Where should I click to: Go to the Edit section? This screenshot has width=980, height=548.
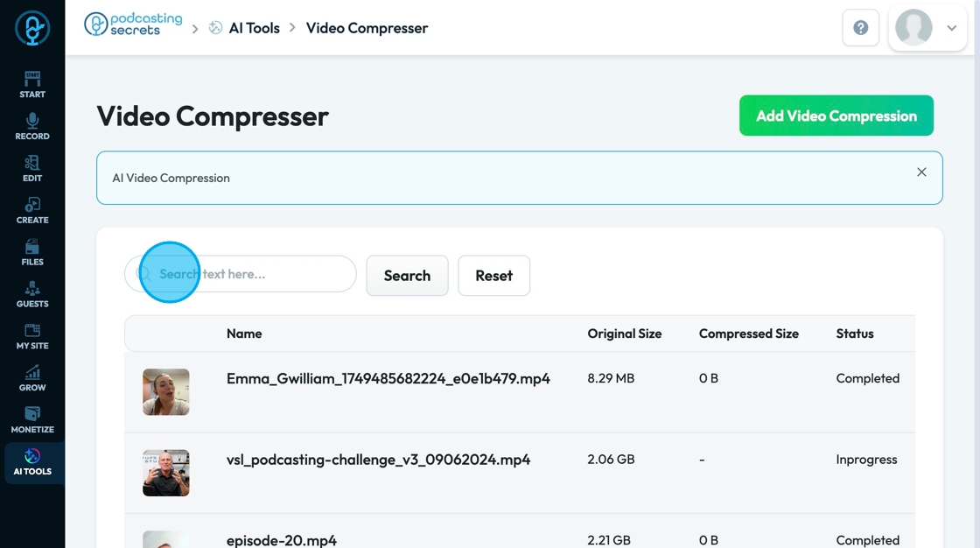[32, 168]
